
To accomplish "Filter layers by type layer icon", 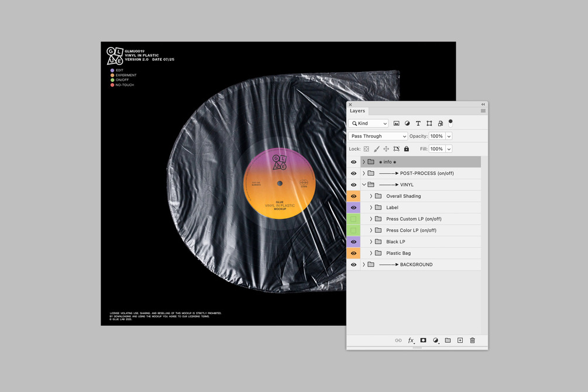I will click(418, 123).
